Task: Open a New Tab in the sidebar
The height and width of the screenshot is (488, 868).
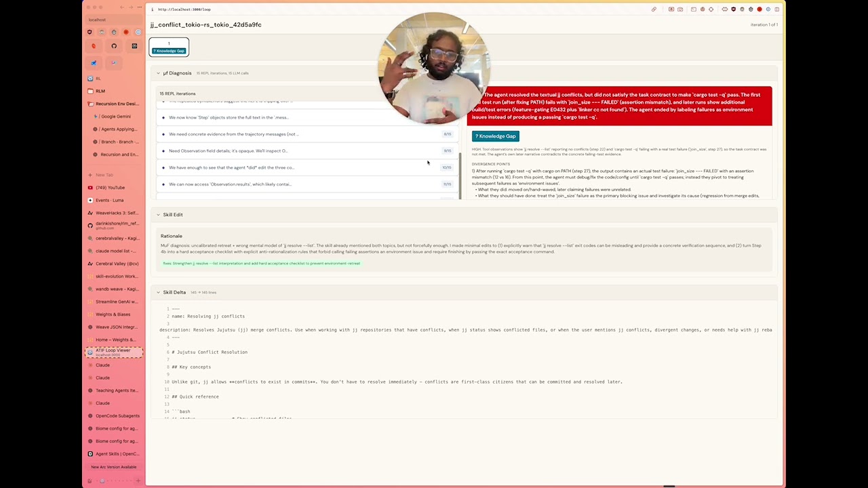Action: tap(114, 175)
